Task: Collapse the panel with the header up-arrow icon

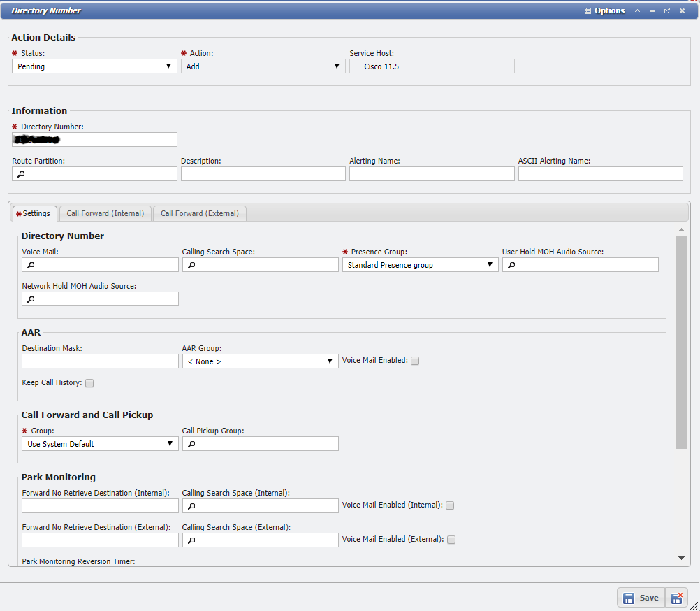Action: pos(637,10)
